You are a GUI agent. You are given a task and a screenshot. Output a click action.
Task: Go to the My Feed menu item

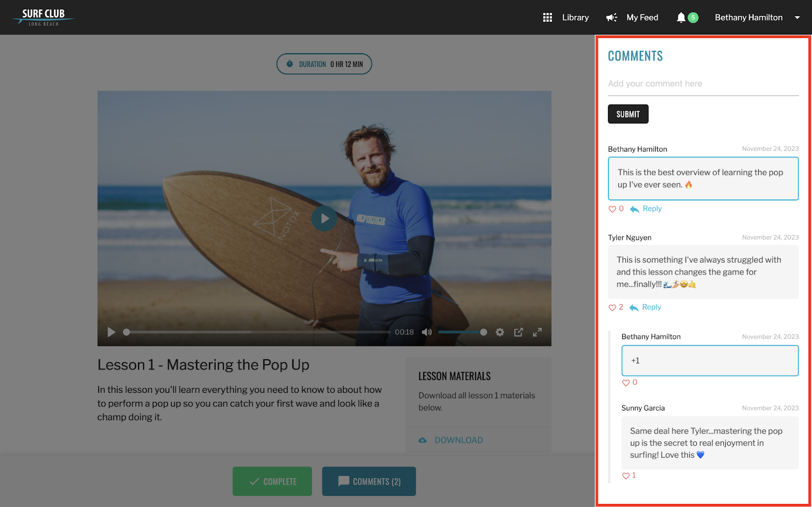click(x=642, y=18)
